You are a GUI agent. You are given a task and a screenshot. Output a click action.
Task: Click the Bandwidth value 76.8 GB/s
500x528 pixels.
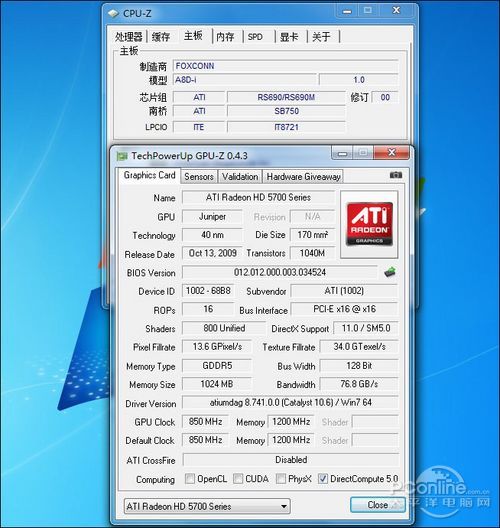click(x=359, y=384)
